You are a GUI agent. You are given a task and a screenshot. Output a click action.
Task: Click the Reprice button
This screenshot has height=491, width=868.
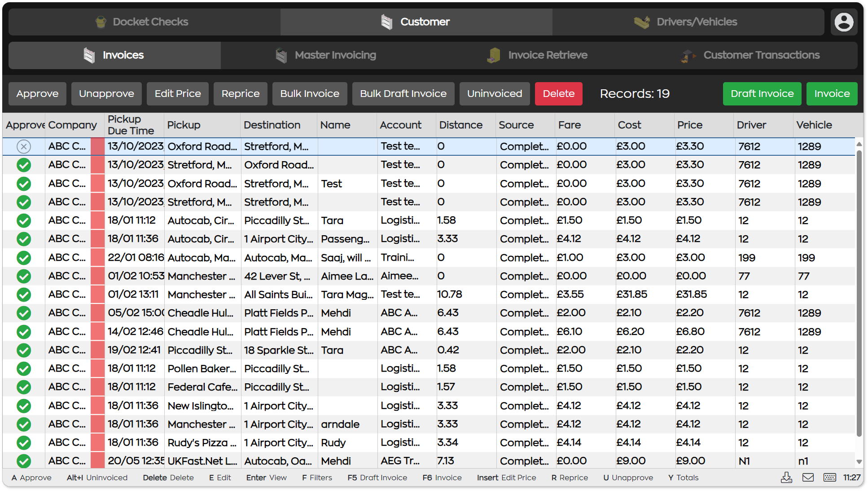(x=241, y=94)
